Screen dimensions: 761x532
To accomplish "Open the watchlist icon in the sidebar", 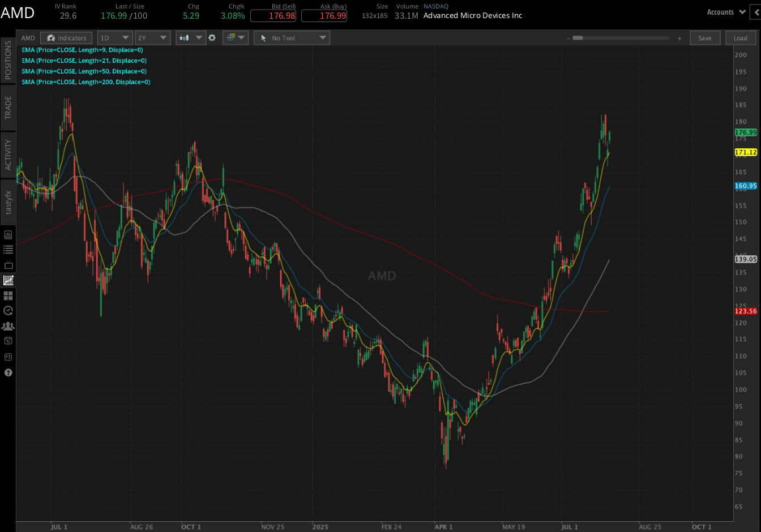I will [8, 249].
